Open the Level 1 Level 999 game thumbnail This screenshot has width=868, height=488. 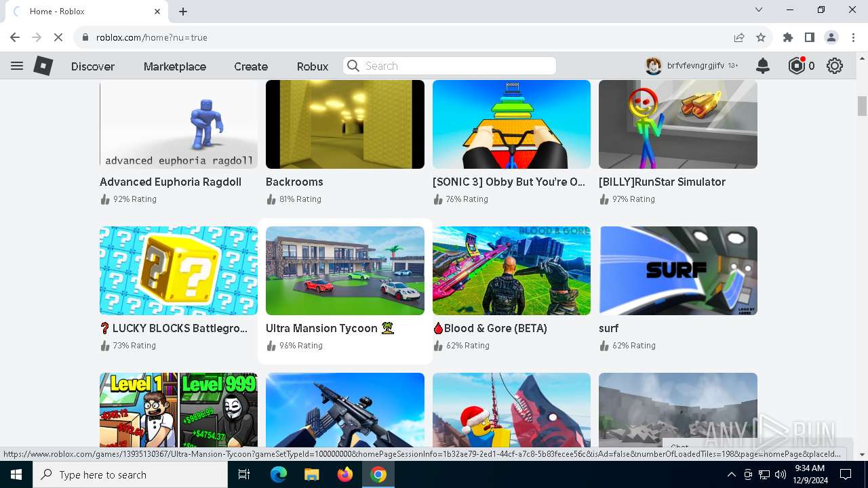[178, 410]
